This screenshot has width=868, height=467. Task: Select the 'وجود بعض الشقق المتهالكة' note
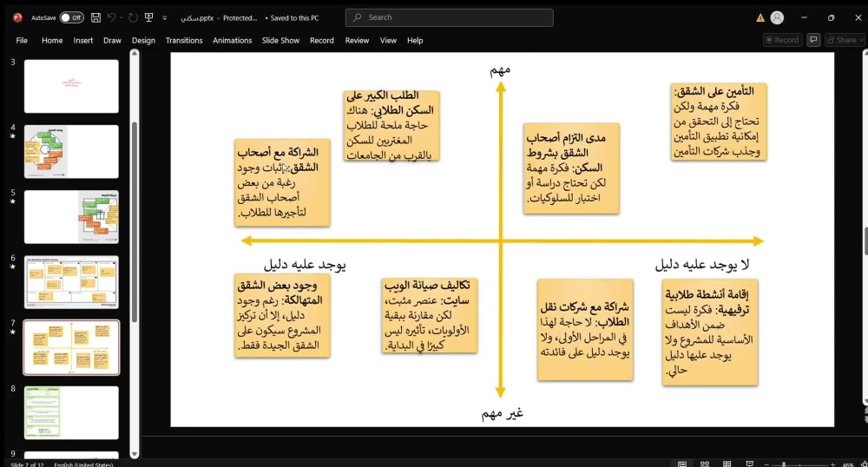[x=282, y=316]
